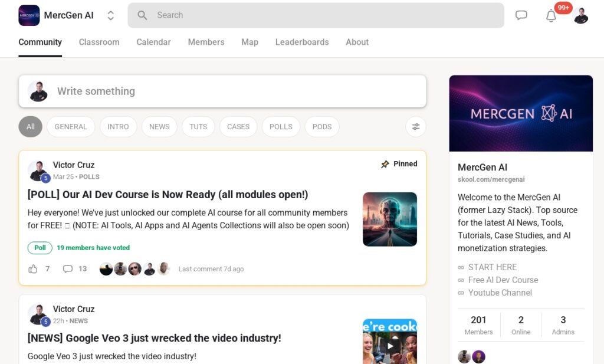Click the sunglasses commenter avatar on poll post

(135, 269)
